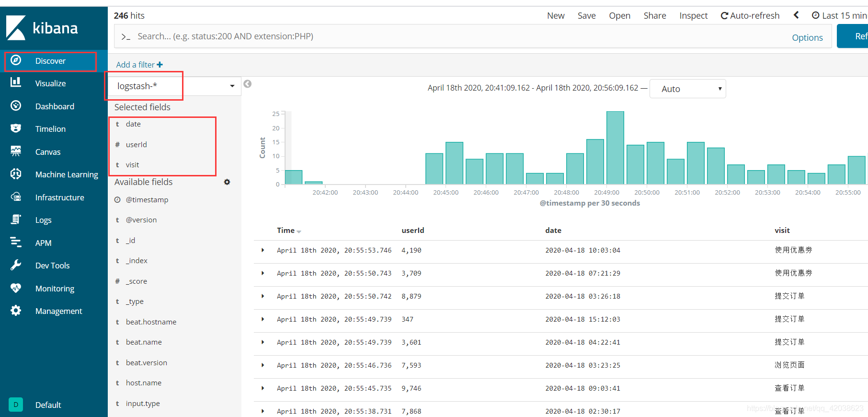
Task: Open the Machine Learning icon
Action: click(x=16, y=174)
